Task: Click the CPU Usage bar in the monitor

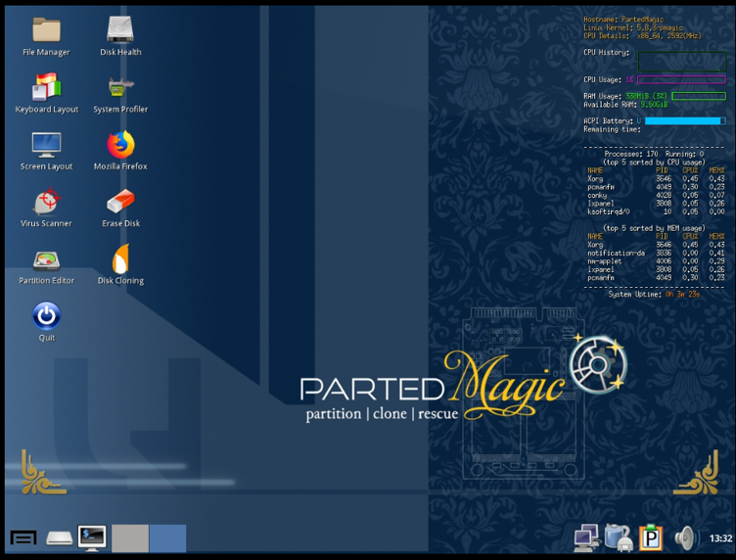Action: pos(681,80)
